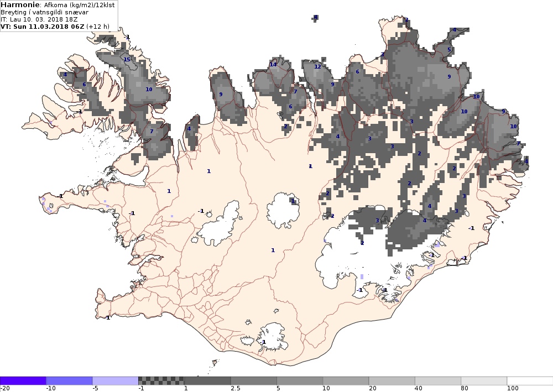553x392 pixels.
Task: Click the value "5" in the northeast
Action: pos(449,49)
